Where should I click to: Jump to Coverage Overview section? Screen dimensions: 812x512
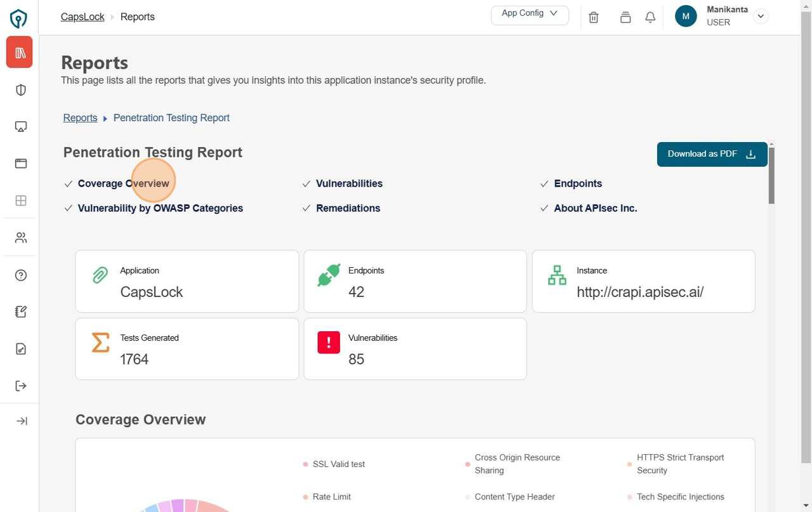click(123, 184)
